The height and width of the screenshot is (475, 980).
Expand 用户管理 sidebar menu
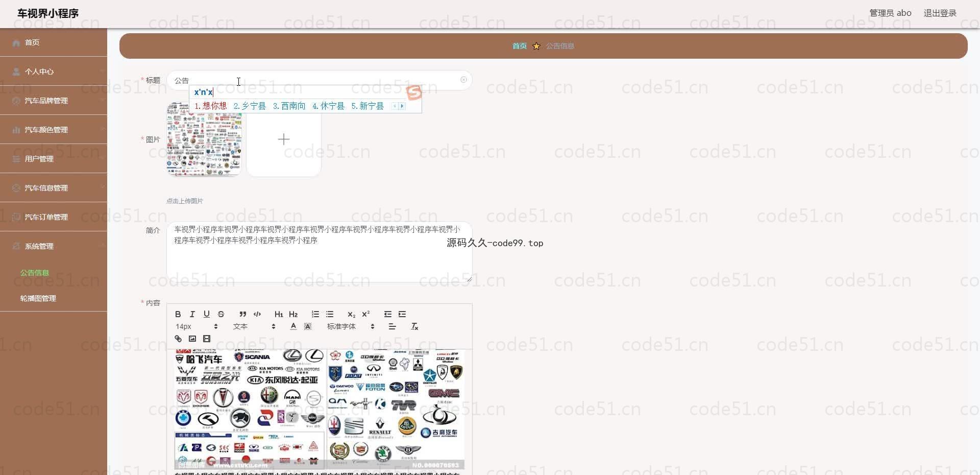point(54,159)
